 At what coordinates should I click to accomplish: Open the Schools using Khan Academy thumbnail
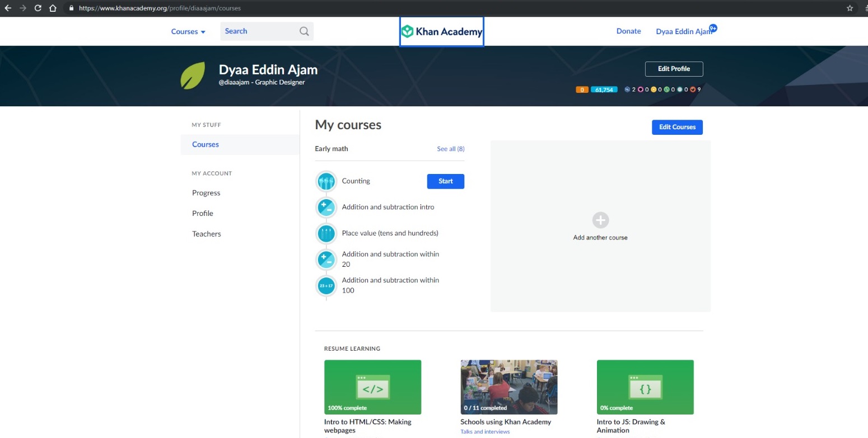[x=509, y=387]
